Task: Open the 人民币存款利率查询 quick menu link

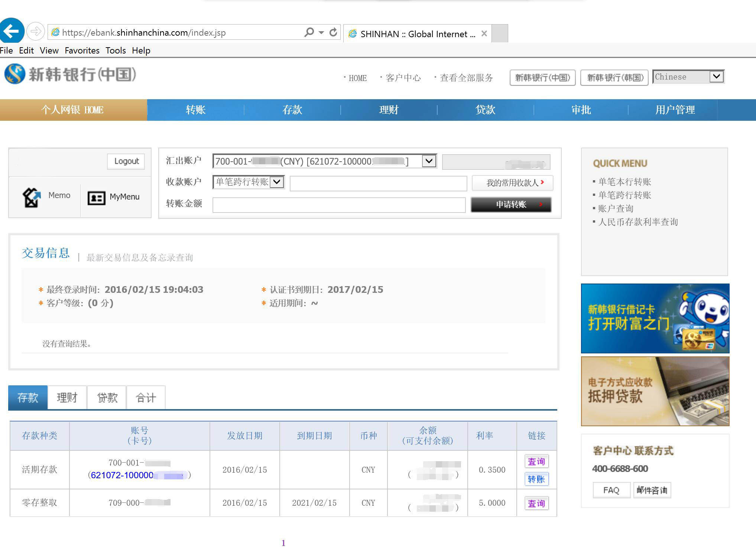Action: point(638,222)
